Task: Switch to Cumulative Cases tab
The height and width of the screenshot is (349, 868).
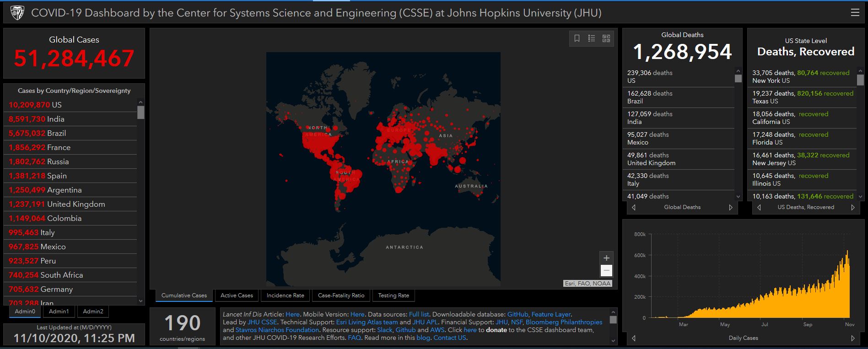Action: (184, 295)
